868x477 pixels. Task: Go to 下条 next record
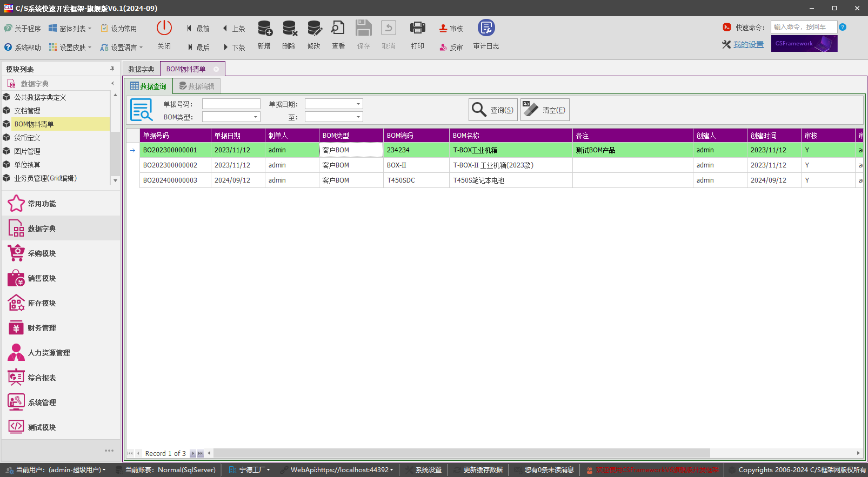tap(234, 48)
